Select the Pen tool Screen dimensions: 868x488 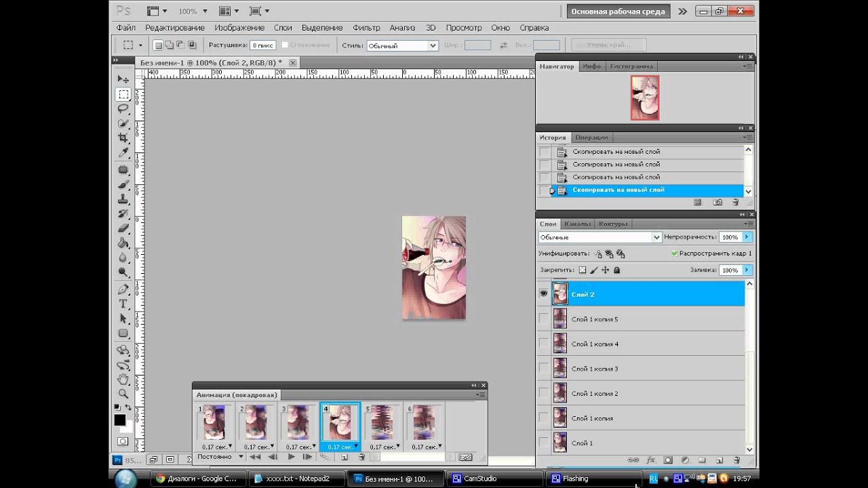pyautogui.click(x=123, y=289)
